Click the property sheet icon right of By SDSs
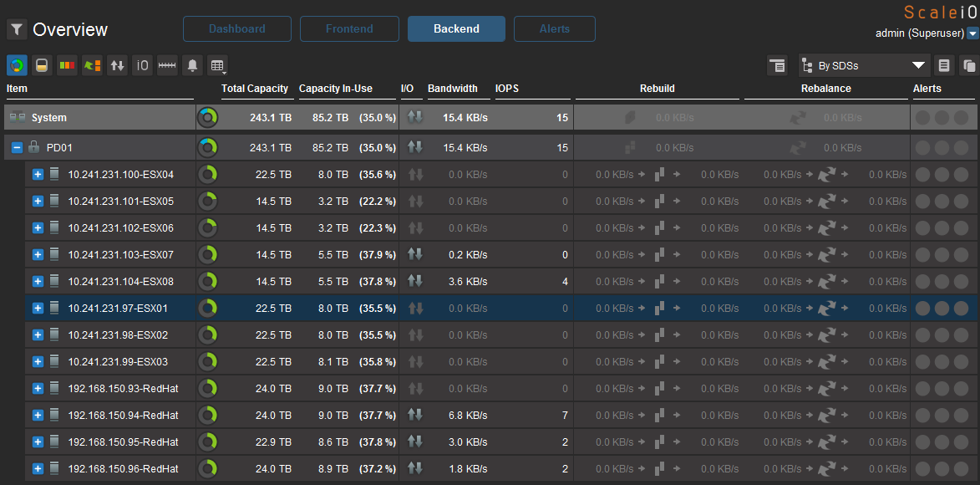 point(944,65)
